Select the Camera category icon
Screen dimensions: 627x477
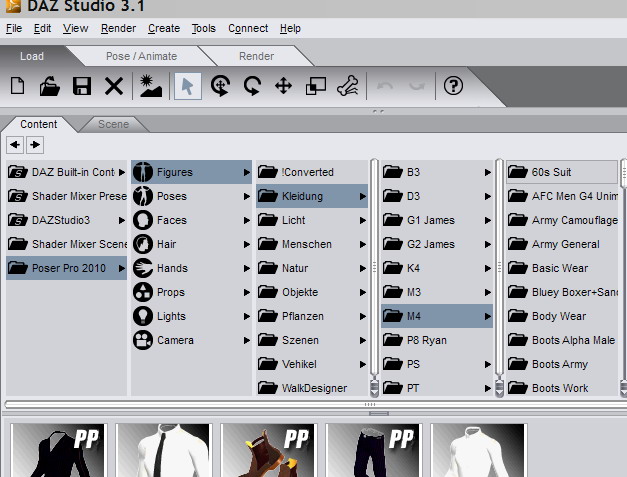tap(143, 340)
